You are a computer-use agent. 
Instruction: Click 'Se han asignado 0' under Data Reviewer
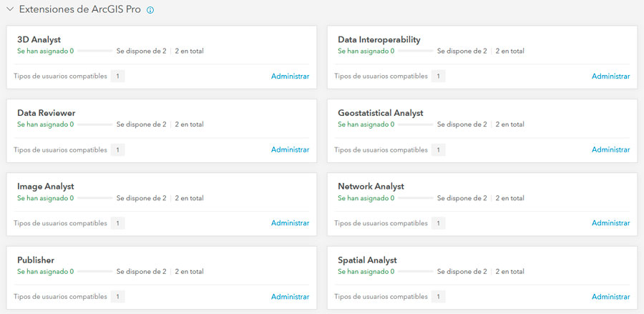pyautogui.click(x=46, y=124)
